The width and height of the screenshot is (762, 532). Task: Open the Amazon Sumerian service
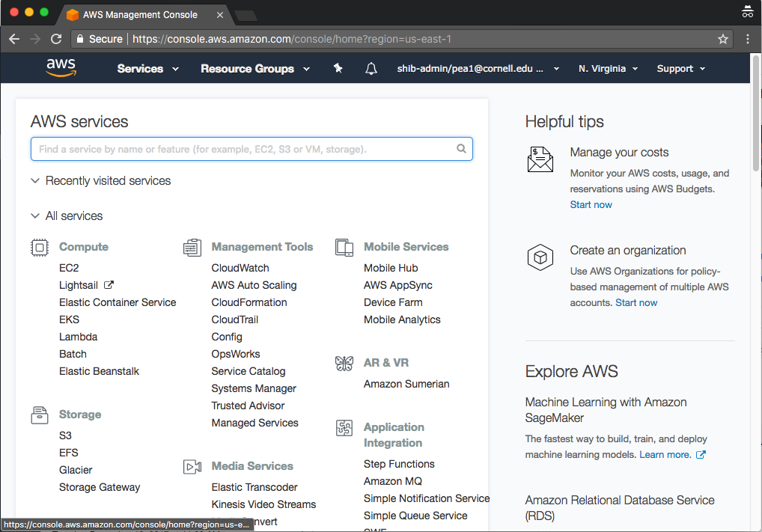pyautogui.click(x=406, y=384)
